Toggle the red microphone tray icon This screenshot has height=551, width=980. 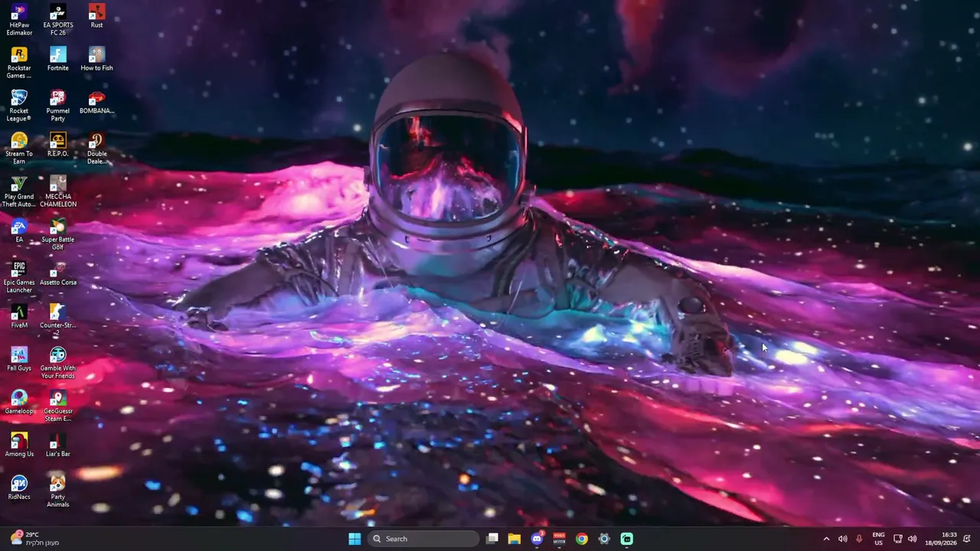(859, 539)
